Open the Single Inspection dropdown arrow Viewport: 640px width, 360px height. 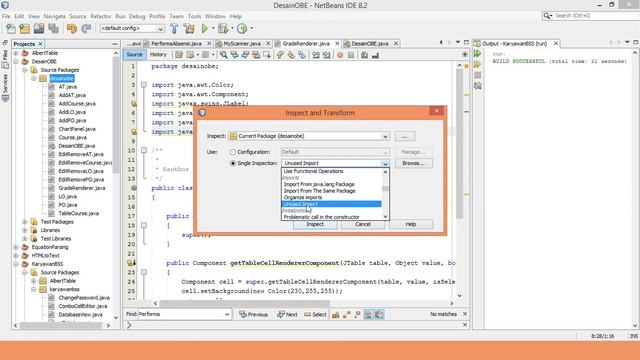click(x=385, y=163)
